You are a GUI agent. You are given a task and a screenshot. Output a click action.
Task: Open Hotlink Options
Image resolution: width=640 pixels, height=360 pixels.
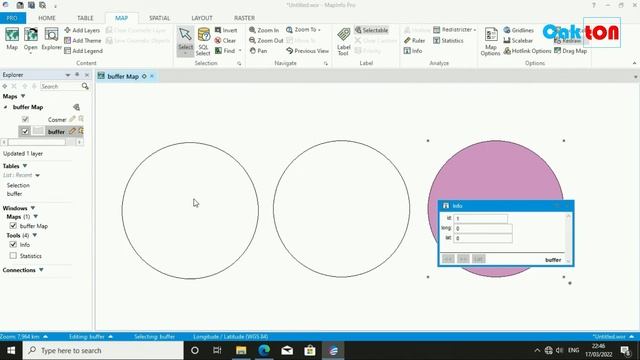coord(527,51)
